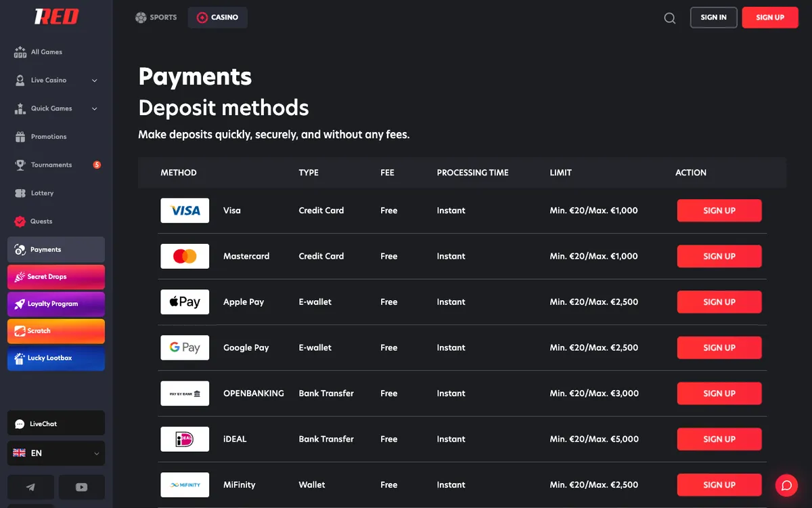Click the Lottery tickets icon
812x508 pixels.
tap(20, 193)
